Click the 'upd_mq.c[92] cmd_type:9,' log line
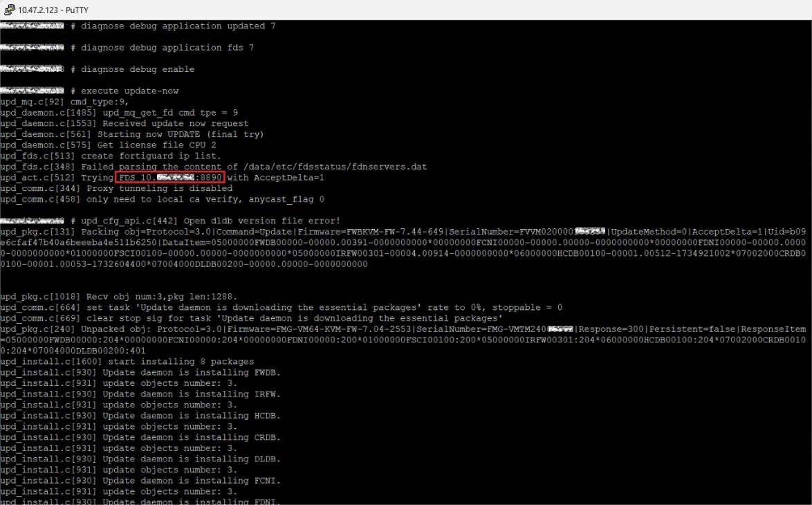Image resolution: width=812 pixels, height=505 pixels. [64, 102]
